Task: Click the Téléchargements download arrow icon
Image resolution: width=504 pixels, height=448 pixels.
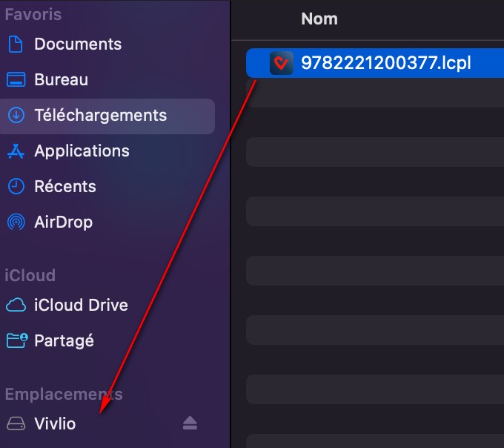Action: coord(16,115)
